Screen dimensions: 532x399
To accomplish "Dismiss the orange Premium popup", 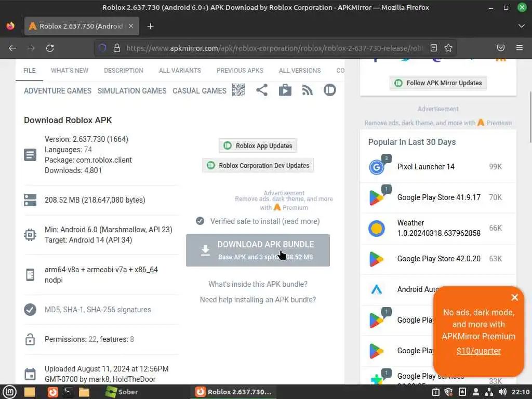I will click(514, 298).
